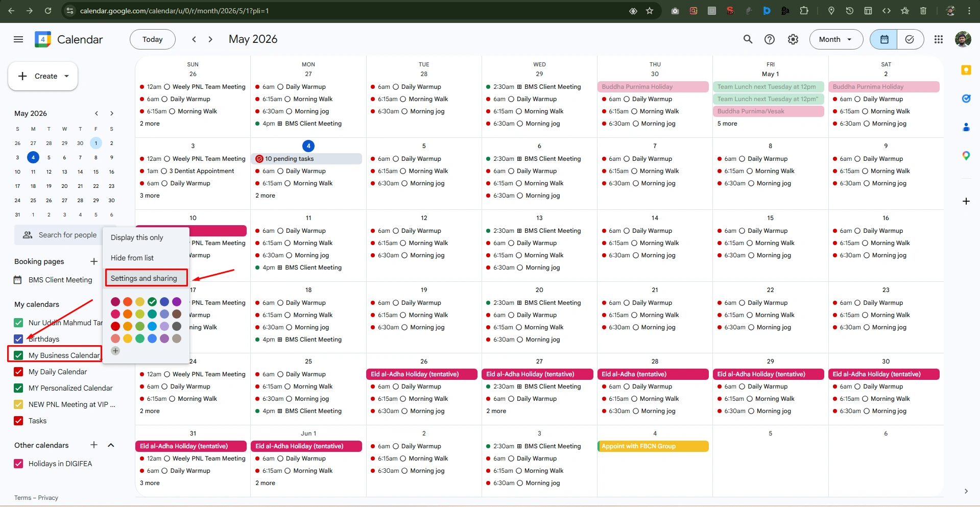This screenshot has height=507, width=980.
Task: Pick the checked green swatch in palette
Action: click(x=152, y=302)
